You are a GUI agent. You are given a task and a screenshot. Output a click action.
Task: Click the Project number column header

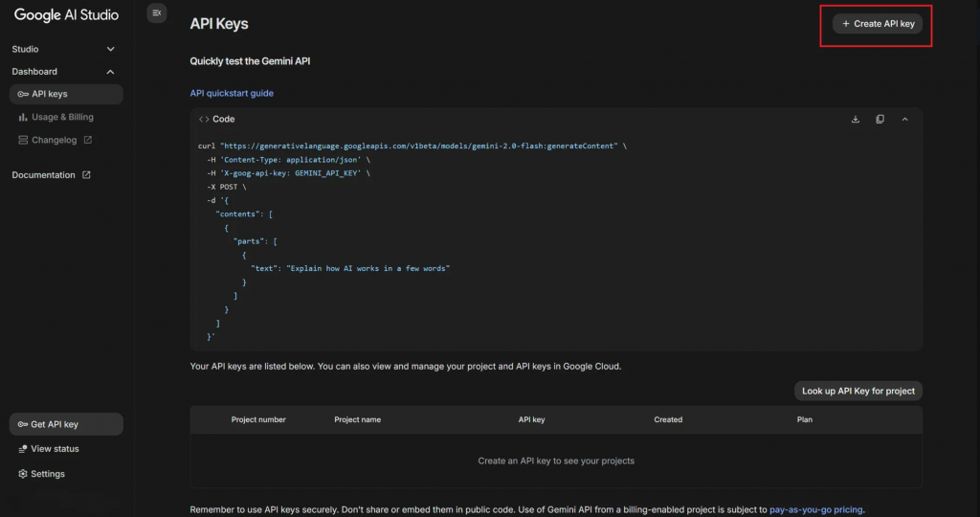[258, 419]
